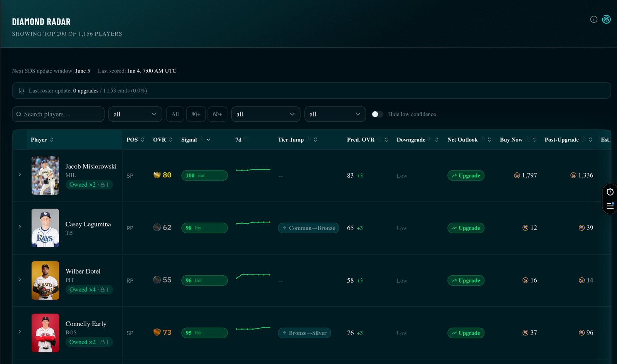Click the Bronze→Silver tier jump badge
Image resolution: width=617 pixels, height=364 pixels.
click(x=304, y=333)
